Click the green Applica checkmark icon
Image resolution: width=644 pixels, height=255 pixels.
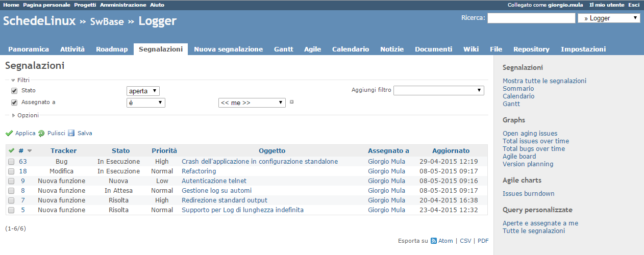[9, 133]
